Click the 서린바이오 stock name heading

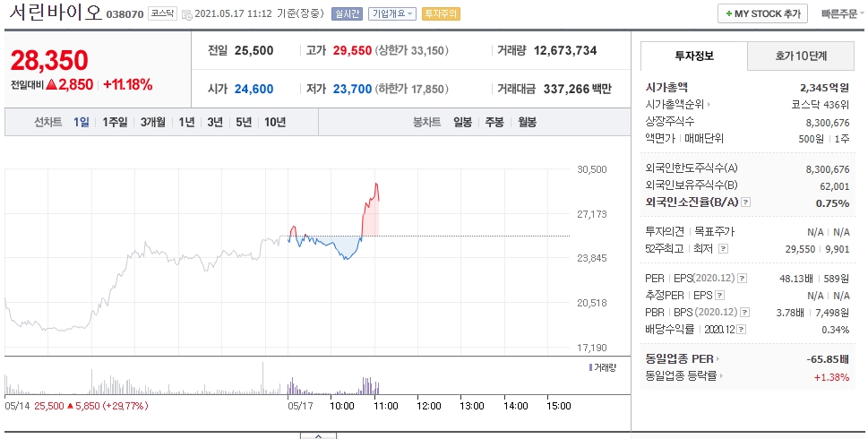point(56,13)
